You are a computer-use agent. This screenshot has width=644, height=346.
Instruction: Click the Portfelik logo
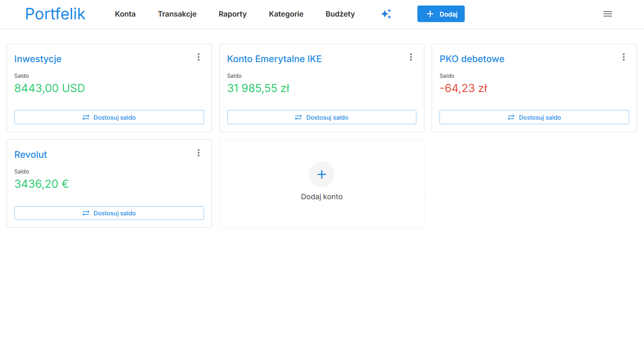(x=55, y=14)
